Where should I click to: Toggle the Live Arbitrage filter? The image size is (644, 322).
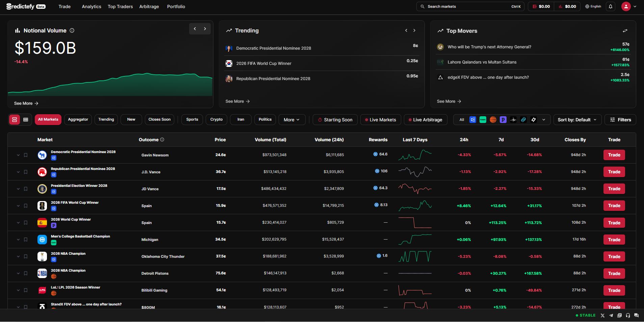pyautogui.click(x=426, y=120)
